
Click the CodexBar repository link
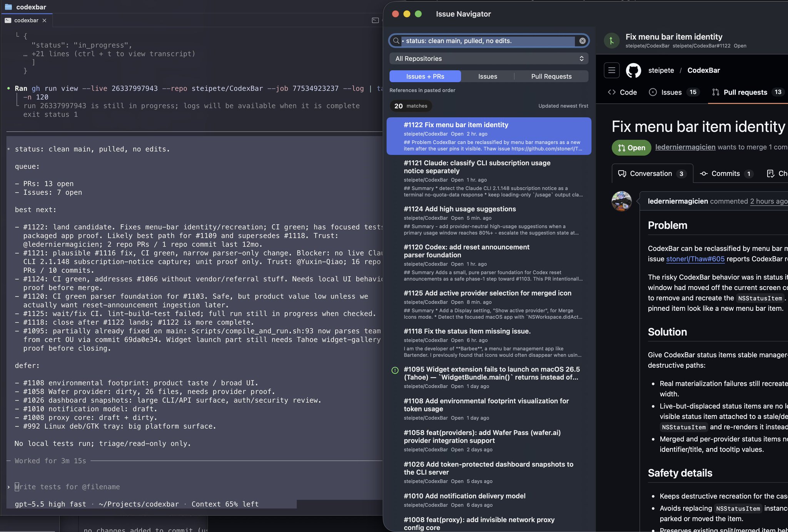[x=703, y=70]
